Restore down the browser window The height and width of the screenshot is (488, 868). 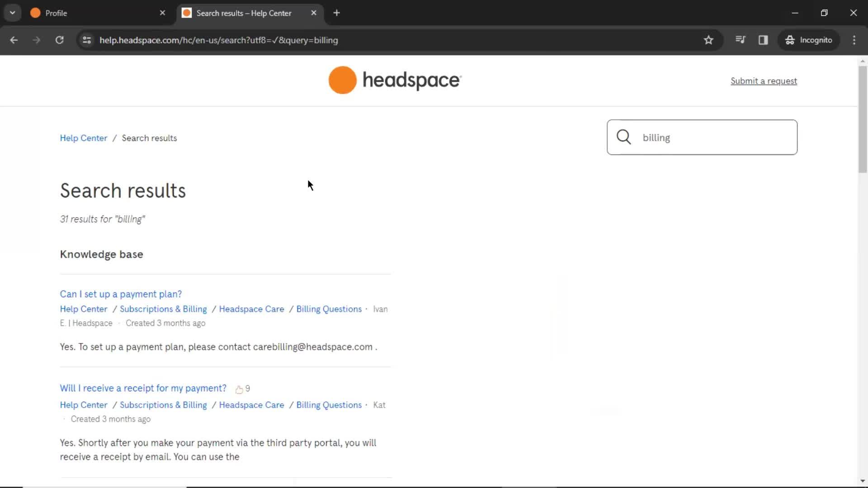[824, 13]
